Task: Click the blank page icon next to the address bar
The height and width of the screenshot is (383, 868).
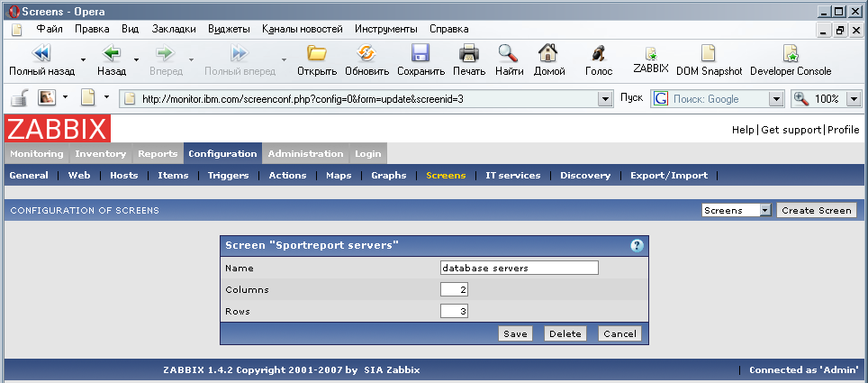Action: tap(88, 98)
